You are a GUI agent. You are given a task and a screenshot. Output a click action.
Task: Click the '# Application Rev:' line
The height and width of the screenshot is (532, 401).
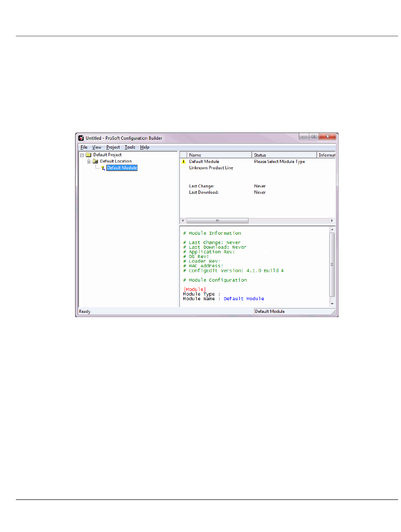click(x=209, y=252)
